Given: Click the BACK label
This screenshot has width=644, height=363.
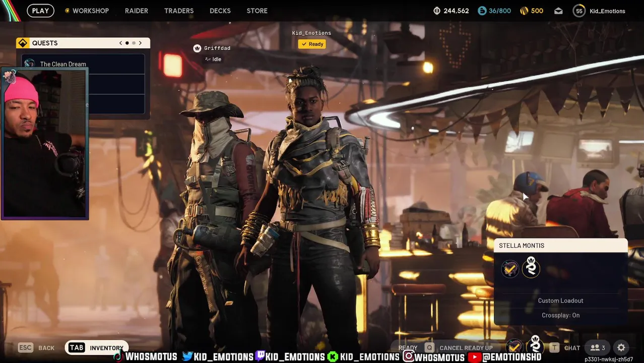Looking at the screenshot, I should pos(46,348).
